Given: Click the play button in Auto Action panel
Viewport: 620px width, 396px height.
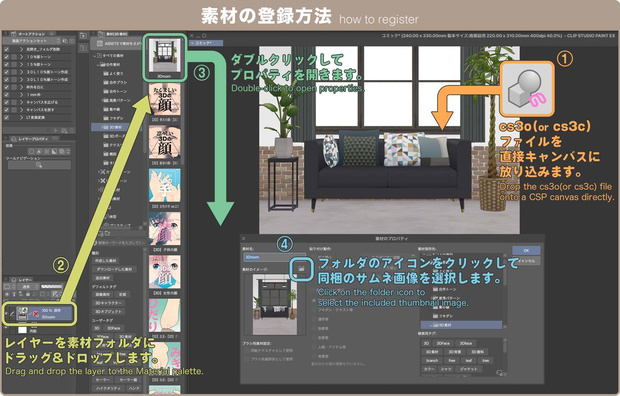Looking at the screenshot, I should (x=56, y=130).
